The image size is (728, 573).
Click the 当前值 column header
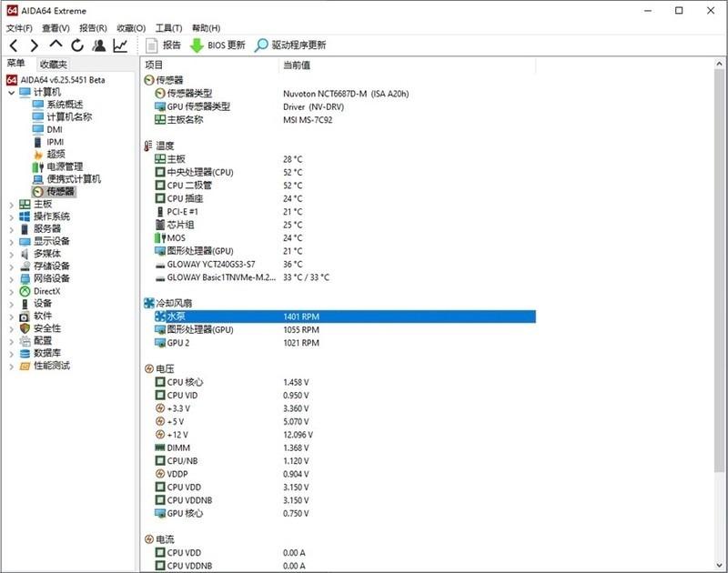[297, 65]
